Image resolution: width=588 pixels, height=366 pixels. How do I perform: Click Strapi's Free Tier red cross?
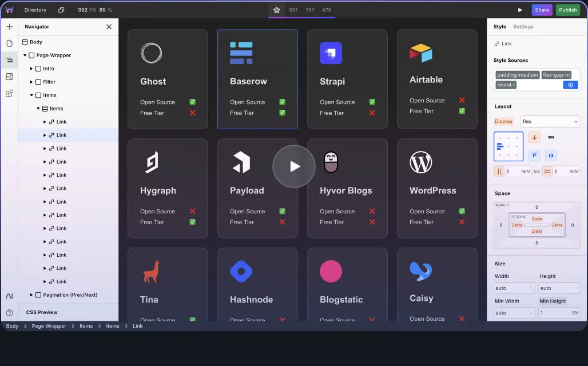pyautogui.click(x=372, y=113)
